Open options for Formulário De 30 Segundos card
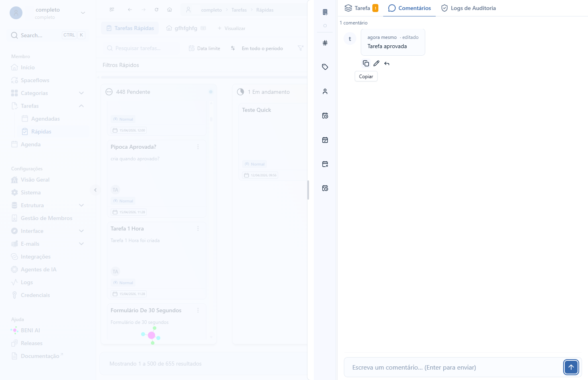The width and height of the screenshot is (588, 380). click(x=198, y=310)
